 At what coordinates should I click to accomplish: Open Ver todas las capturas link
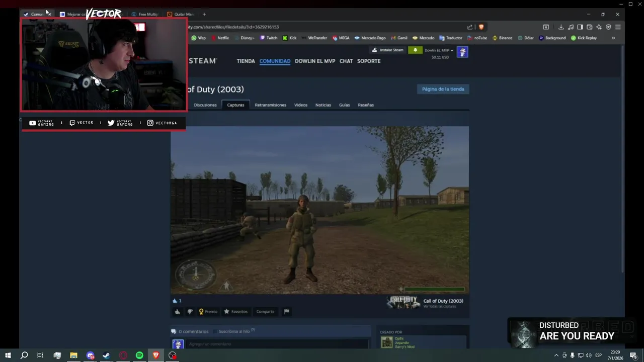pyautogui.click(x=440, y=307)
